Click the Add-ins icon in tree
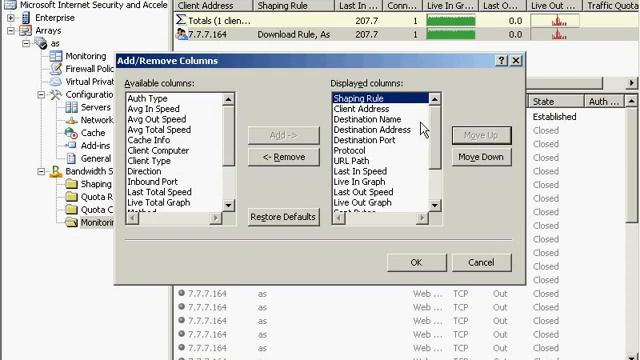 [x=71, y=146]
